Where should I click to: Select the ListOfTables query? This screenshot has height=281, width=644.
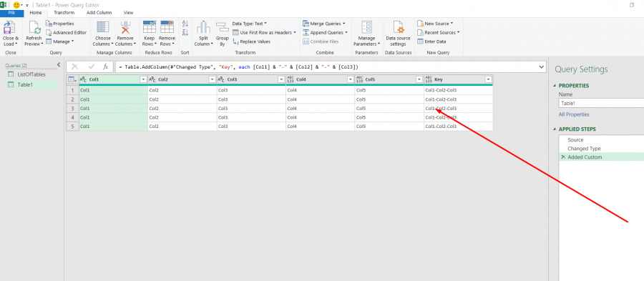(31, 74)
